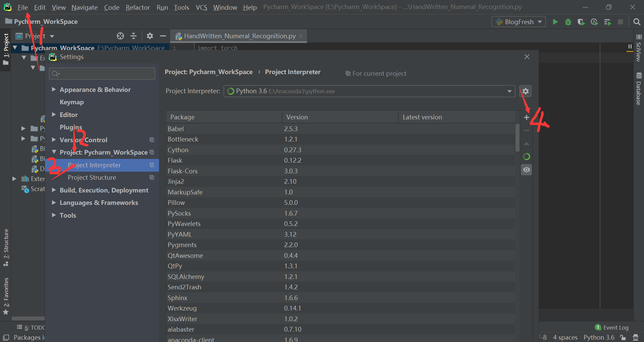Viewport: 644px width, 342px height.
Task: Click the Latest version column header
Action: click(457, 117)
